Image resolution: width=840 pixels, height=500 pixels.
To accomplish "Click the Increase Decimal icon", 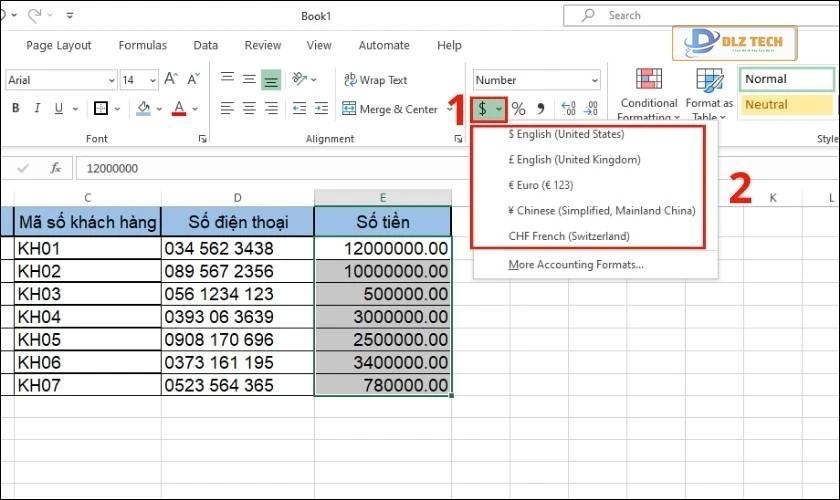I will coord(568,109).
